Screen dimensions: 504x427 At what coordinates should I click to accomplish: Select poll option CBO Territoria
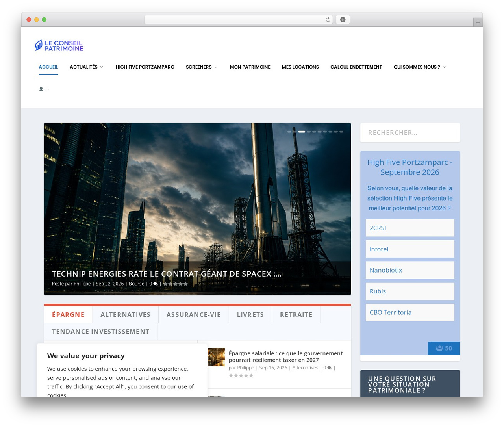[410, 312]
